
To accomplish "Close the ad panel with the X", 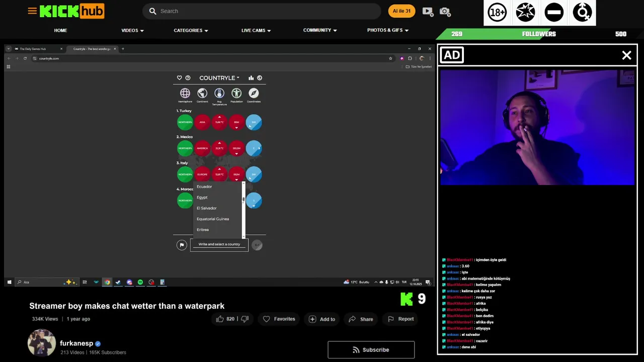I will pyautogui.click(x=626, y=55).
